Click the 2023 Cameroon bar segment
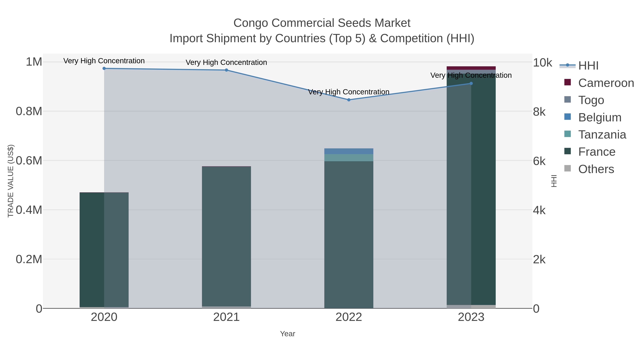 [471, 68]
